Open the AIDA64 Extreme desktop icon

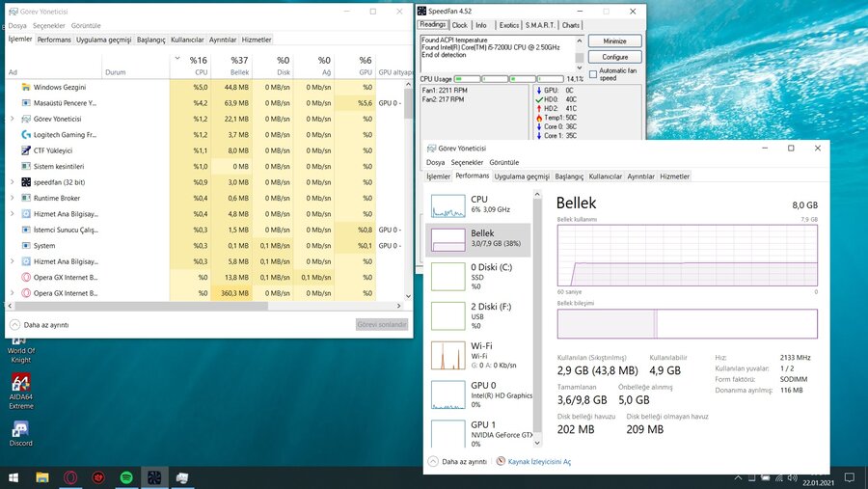click(x=20, y=391)
